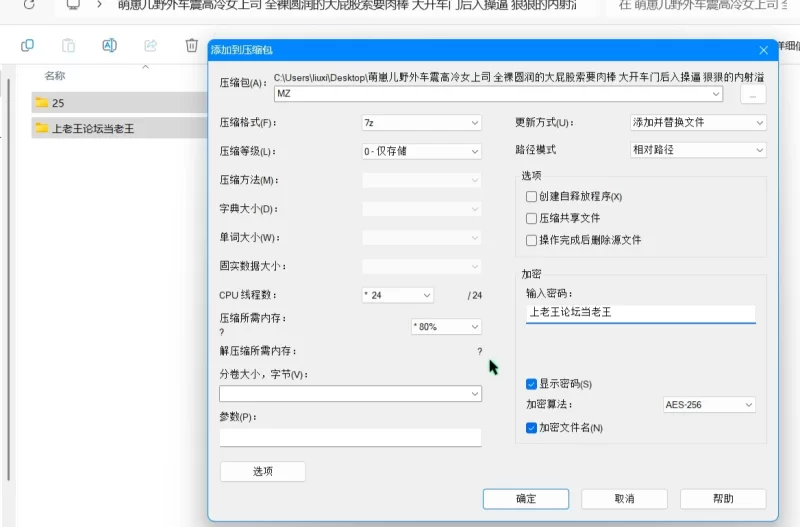
Task: Enable 操作完成后删除源文件 checkbox
Action: (531, 240)
